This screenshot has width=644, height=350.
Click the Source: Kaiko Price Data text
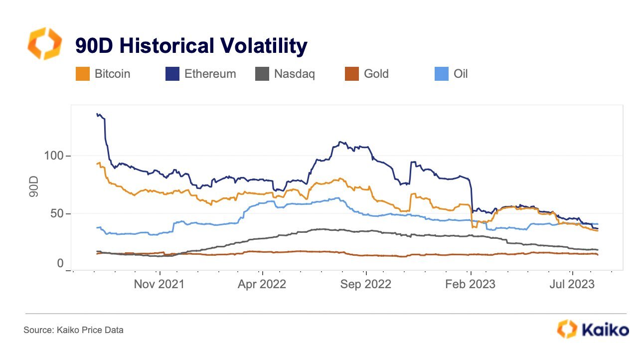coord(73,330)
